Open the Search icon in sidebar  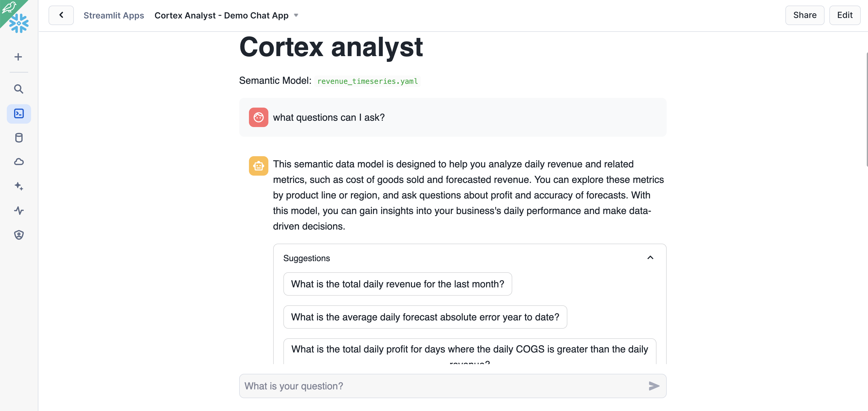click(18, 89)
